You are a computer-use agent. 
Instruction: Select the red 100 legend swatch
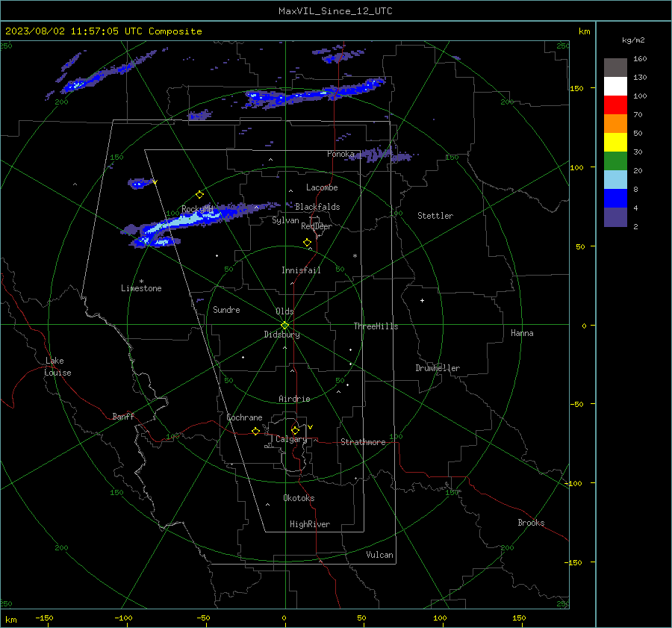615,105
